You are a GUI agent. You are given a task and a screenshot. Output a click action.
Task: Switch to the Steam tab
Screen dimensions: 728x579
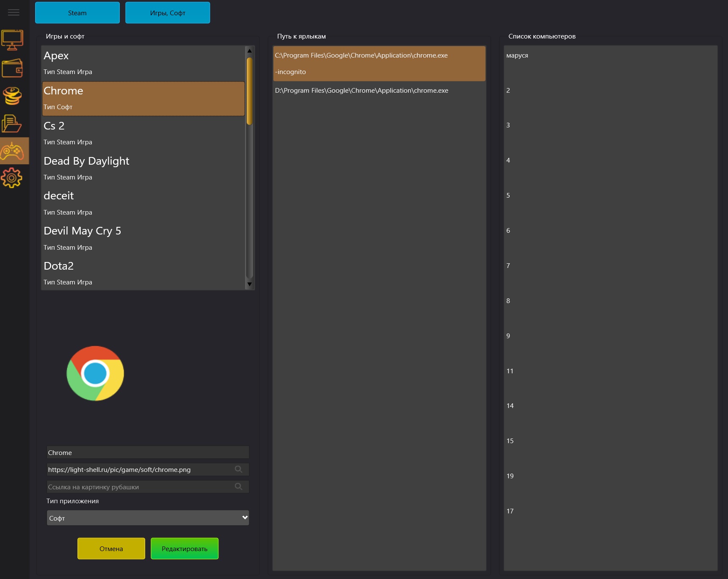77,13
